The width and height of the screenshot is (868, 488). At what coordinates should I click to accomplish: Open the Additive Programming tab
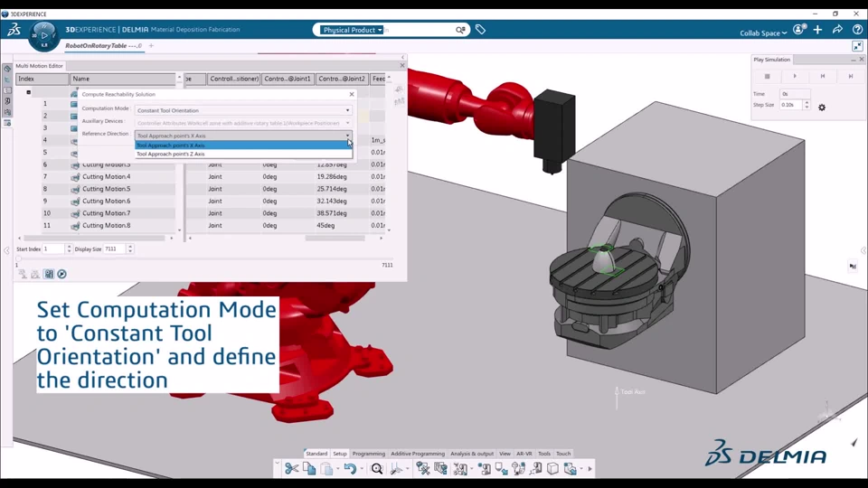[x=418, y=454]
